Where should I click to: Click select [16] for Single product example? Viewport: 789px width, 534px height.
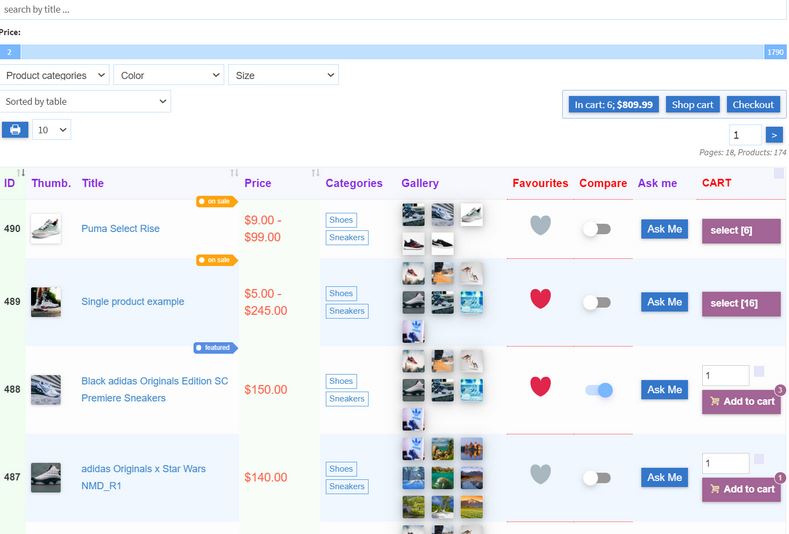(x=741, y=303)
